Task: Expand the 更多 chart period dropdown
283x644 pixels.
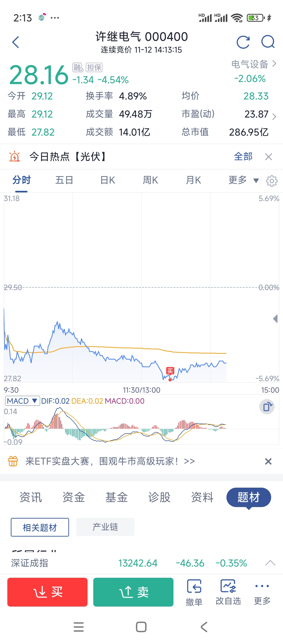Action: pyautogui.click(x=244, y=180)
